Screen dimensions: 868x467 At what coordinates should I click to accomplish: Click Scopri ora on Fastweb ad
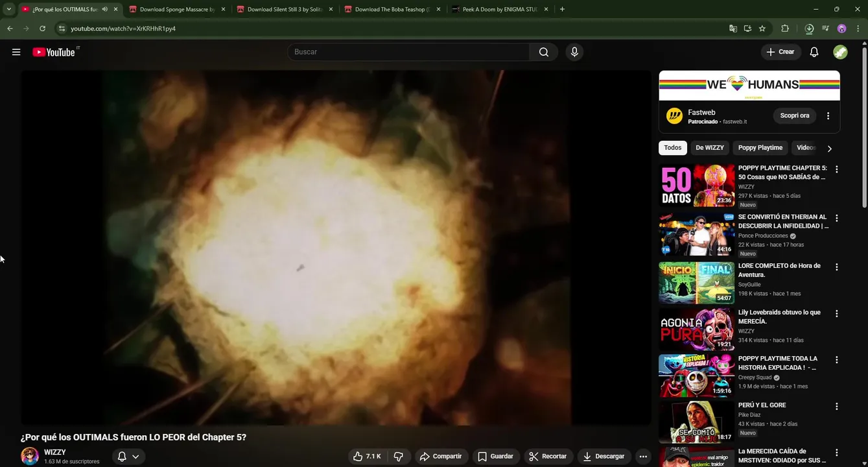click(x=795, y=116)
